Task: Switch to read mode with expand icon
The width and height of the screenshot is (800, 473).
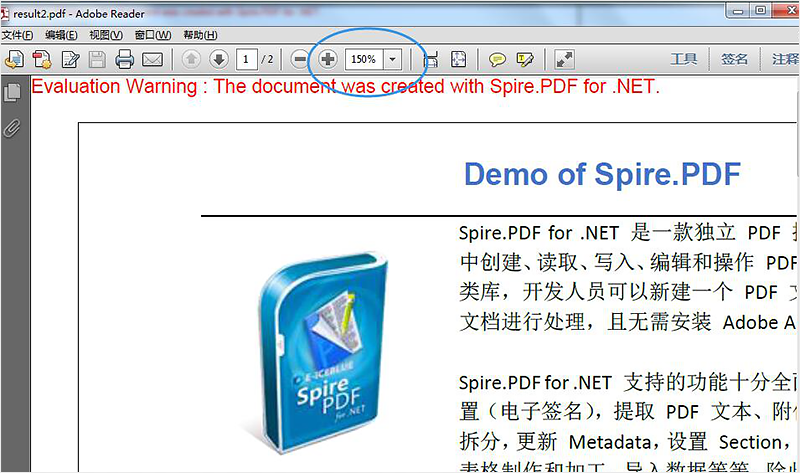Action: pos(564,60)
